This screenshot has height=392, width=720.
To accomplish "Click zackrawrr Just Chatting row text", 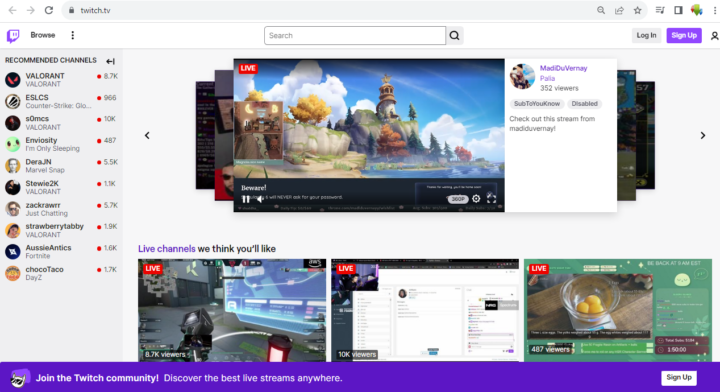I will [x=46, y=213].
